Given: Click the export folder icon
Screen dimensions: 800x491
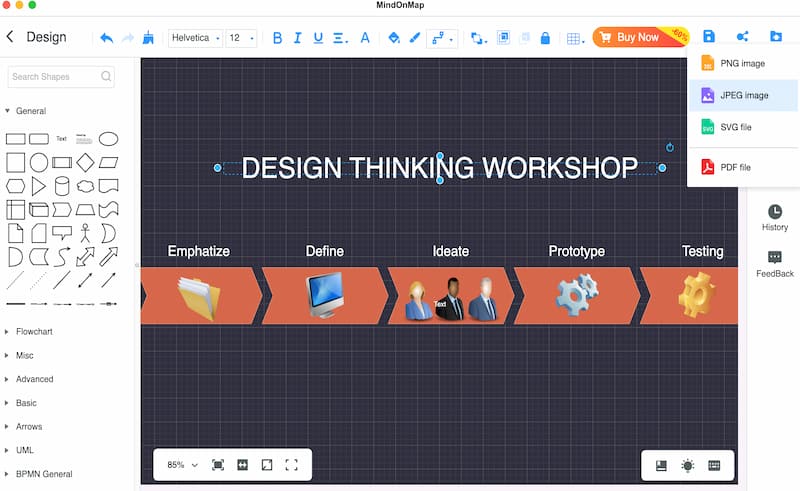Looking at the screenshot, I should [776, 36].
